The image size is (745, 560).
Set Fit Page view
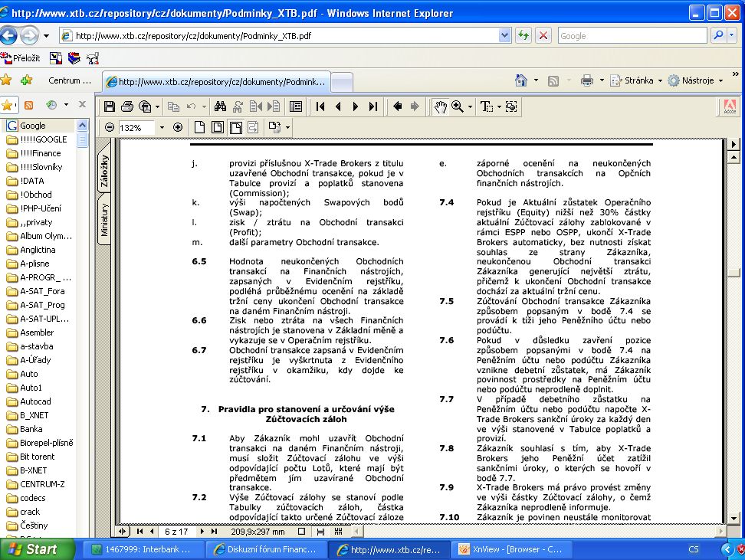click(x=218, y=127)
